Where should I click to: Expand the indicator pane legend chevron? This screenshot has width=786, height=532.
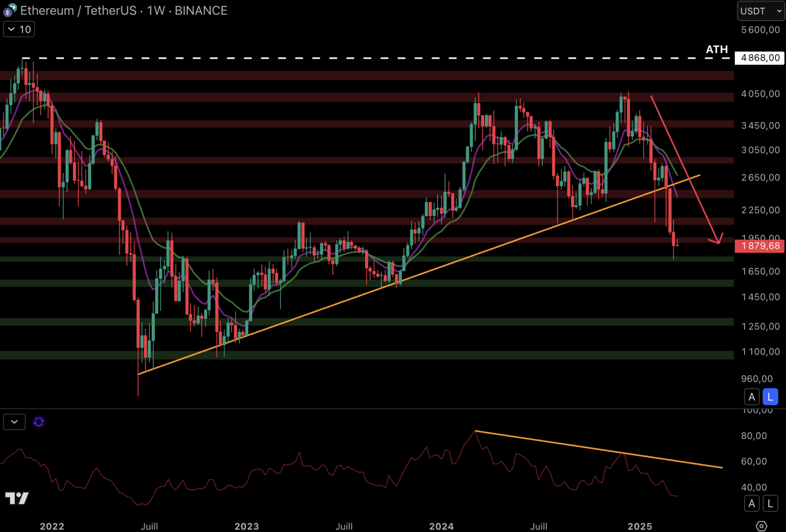(x=14, y=422)
